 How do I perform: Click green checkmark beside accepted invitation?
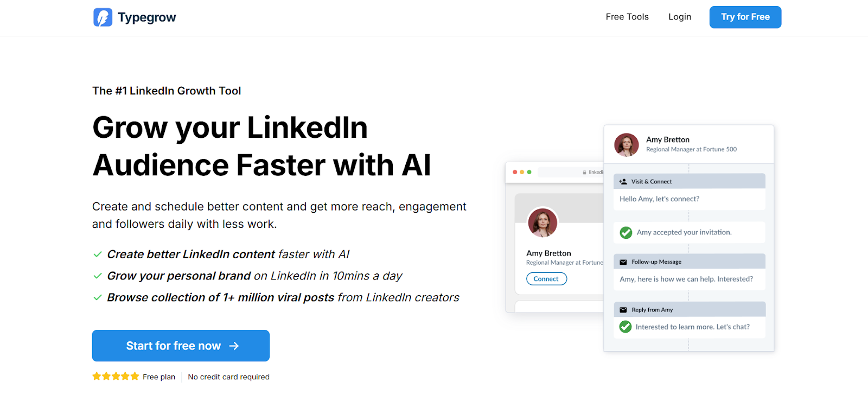pos(626,233)
